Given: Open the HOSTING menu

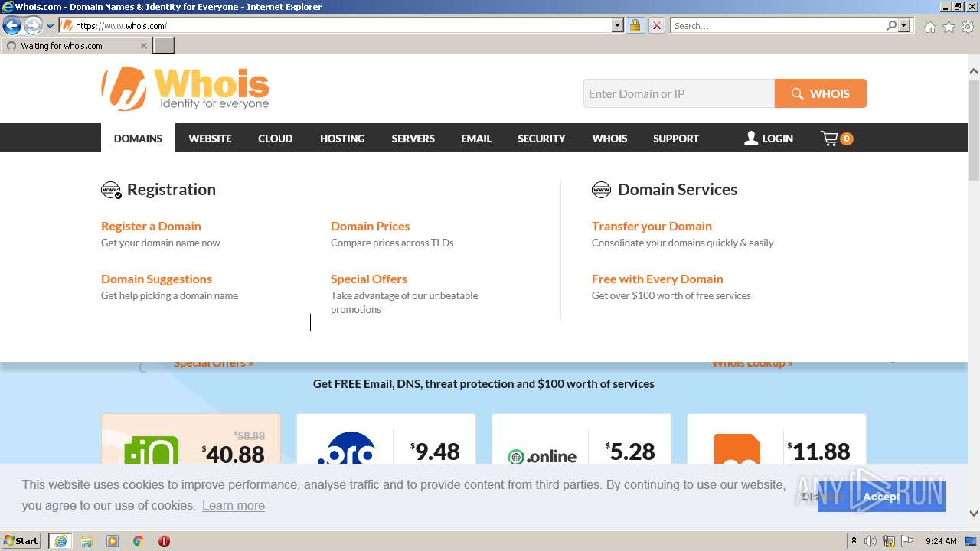Looking at the screenshot, I should 342,139.
